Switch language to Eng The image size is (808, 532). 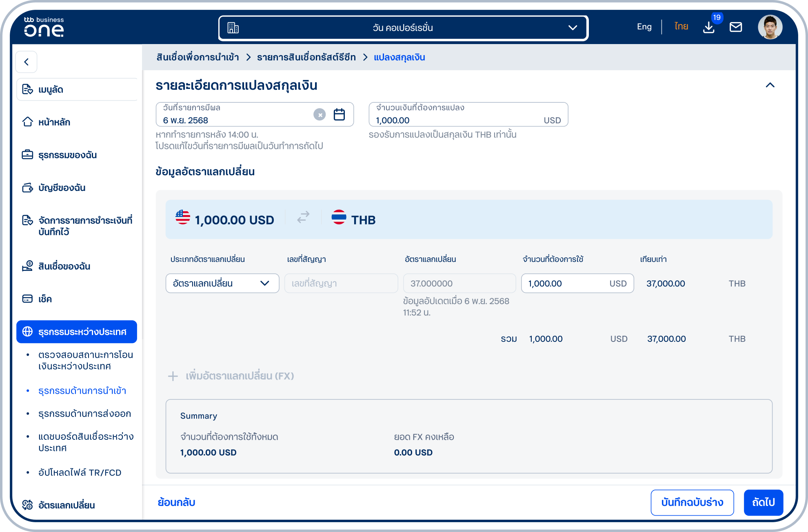[x=644, y=27]
